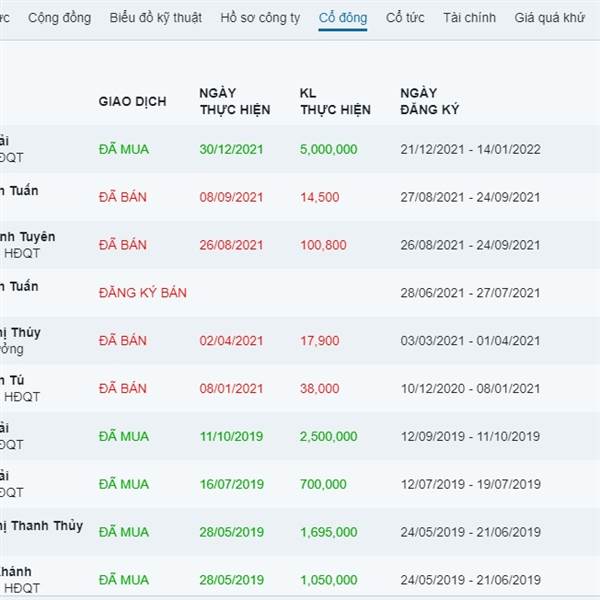Image resolution: width=600 pixels, height=600 pixels.
Task: Click the volume 14,500
Action: (320, 197)
